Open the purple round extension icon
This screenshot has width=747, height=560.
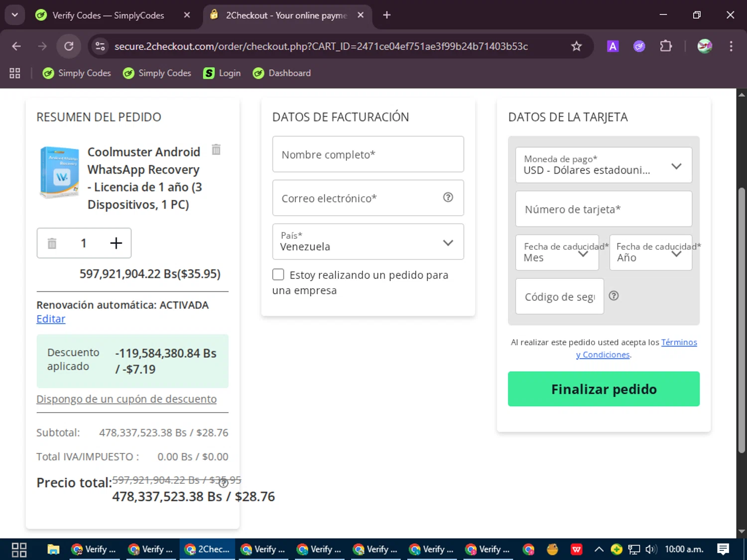point(639,46)
